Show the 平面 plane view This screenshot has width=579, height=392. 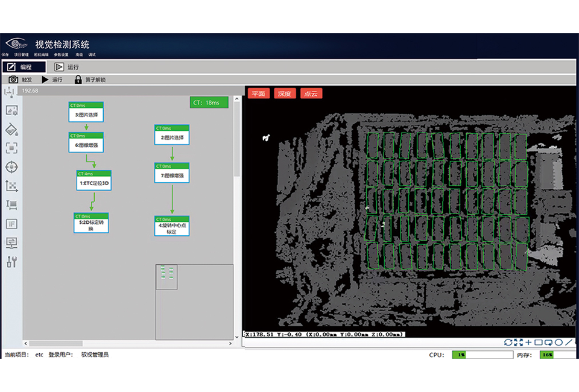coord(258,93)
